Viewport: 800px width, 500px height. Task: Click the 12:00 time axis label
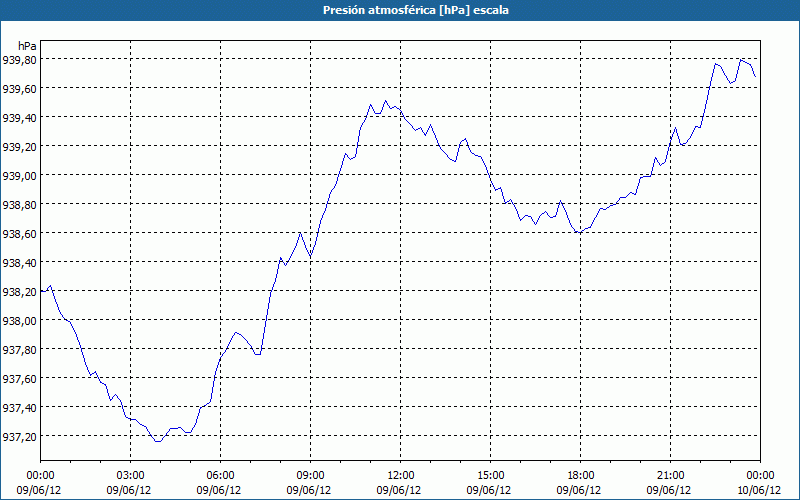(401, 476)
